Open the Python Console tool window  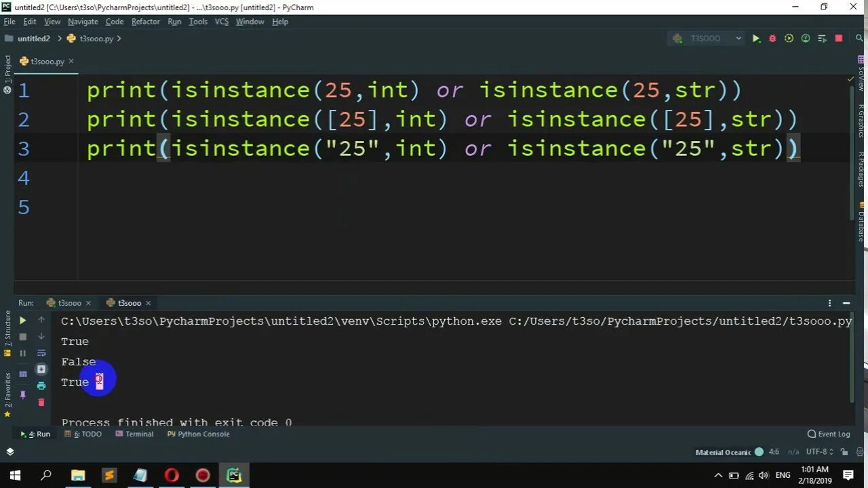point(198,434)
